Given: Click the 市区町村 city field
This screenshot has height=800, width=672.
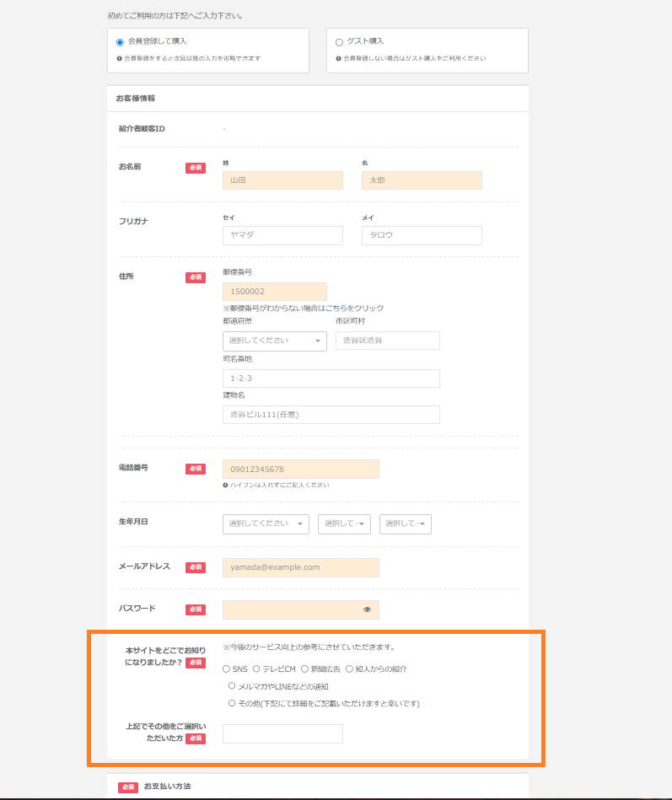Looking at the screenshot, I should 388,341.
